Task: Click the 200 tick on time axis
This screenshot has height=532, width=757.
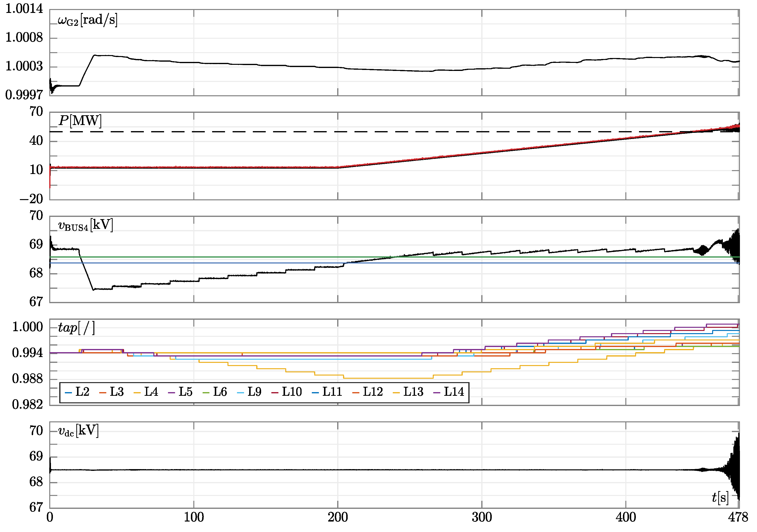Action: (338, 517)
